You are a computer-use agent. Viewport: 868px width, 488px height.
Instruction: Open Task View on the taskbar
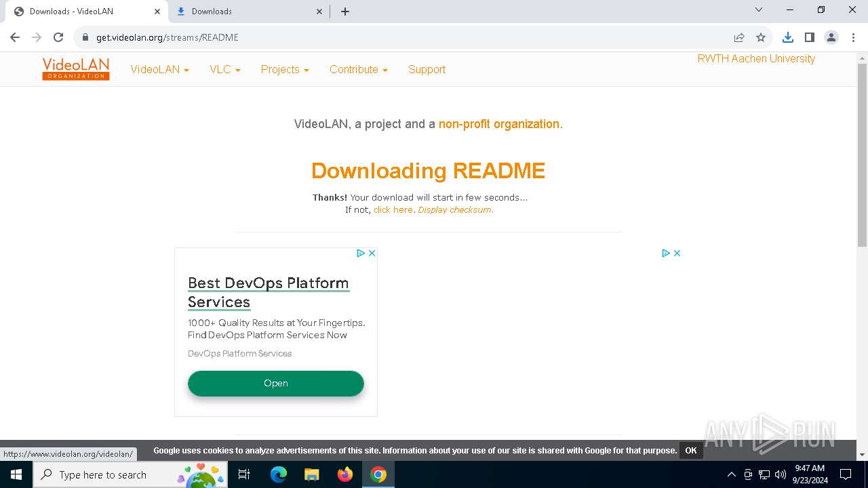[244, 474]
